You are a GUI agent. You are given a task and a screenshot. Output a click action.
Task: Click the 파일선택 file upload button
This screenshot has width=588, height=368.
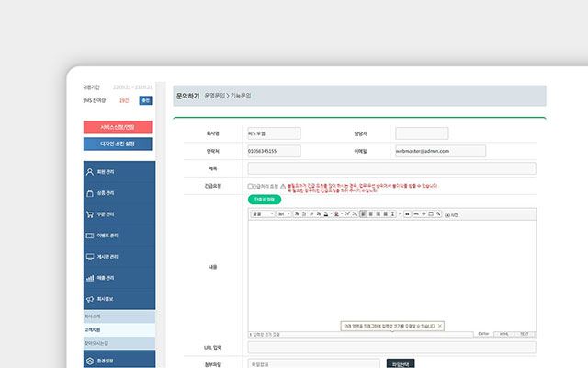(x=402, y=363)
